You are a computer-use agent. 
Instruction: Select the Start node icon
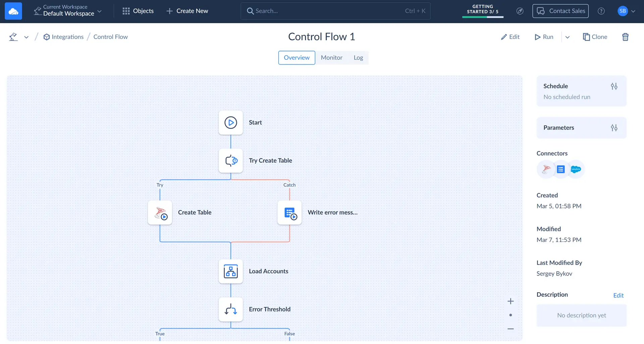coord(231,122)
